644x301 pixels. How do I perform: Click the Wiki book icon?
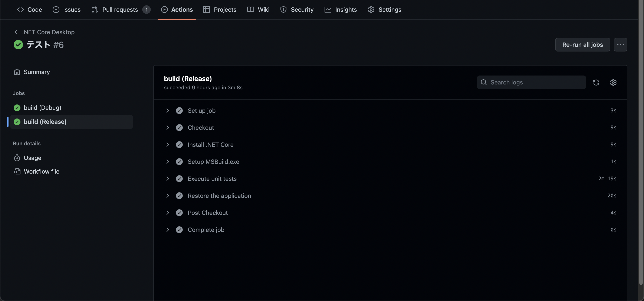coord(250,10)
